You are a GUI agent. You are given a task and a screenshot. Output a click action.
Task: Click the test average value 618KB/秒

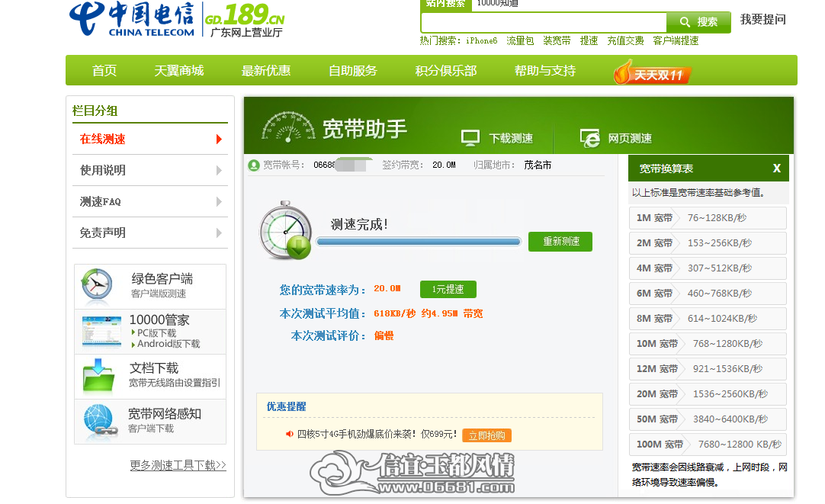tap(395, 313)
